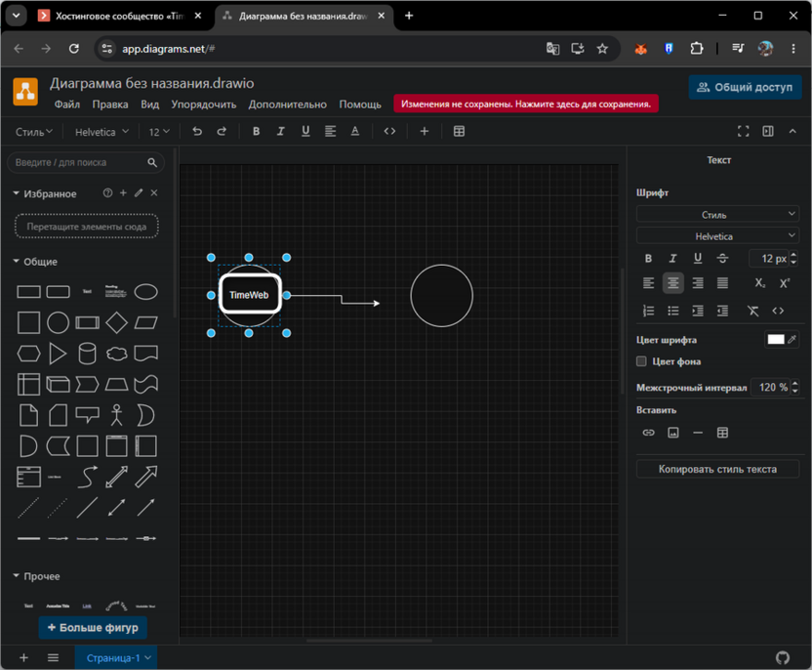Pick font color with the eyedropper icon

point(792,340)
